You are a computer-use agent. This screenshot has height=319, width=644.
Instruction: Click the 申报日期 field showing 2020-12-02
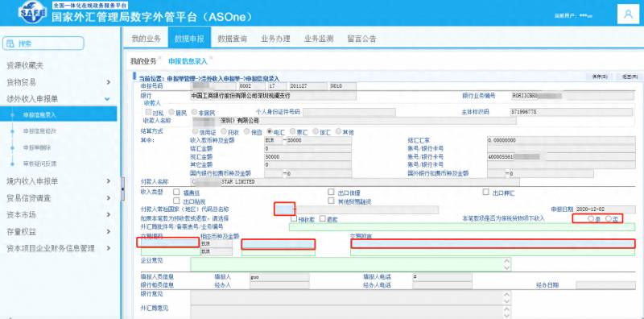click(605, 209)
